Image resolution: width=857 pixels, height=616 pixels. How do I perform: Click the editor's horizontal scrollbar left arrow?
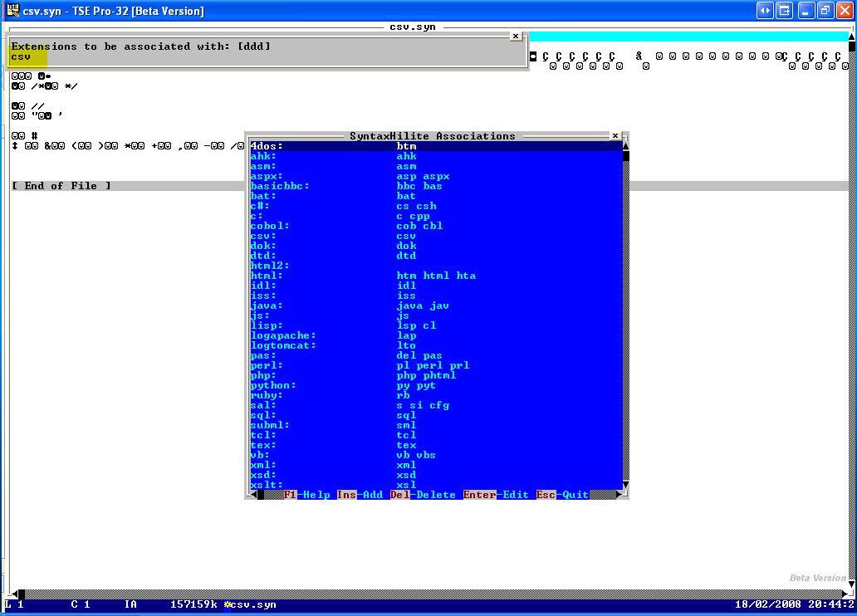click(x=17, y=594)
